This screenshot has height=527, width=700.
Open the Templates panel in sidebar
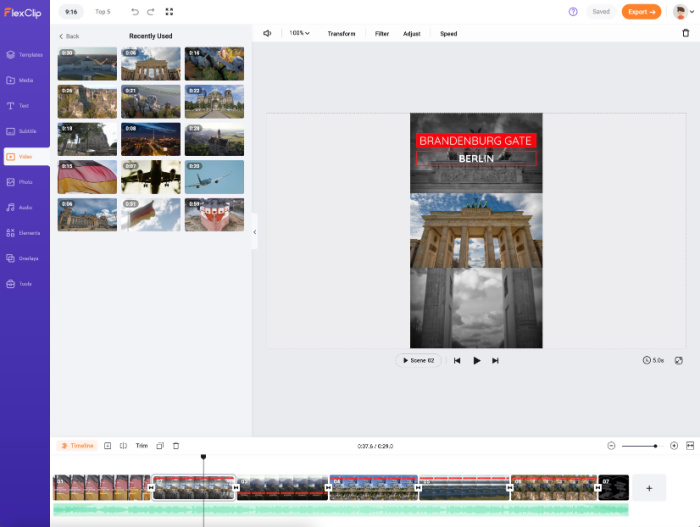click(24, 55)
